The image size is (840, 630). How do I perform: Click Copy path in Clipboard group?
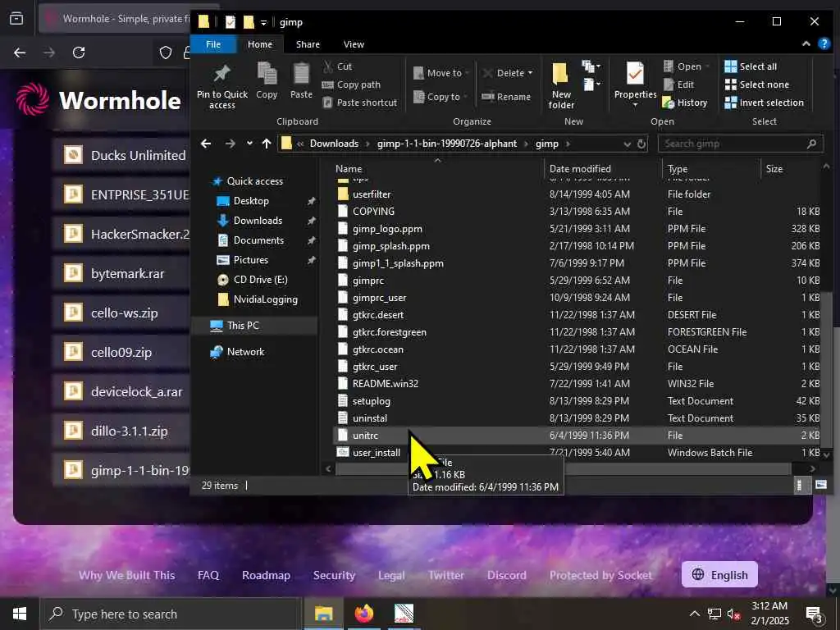tap(351, 84)
